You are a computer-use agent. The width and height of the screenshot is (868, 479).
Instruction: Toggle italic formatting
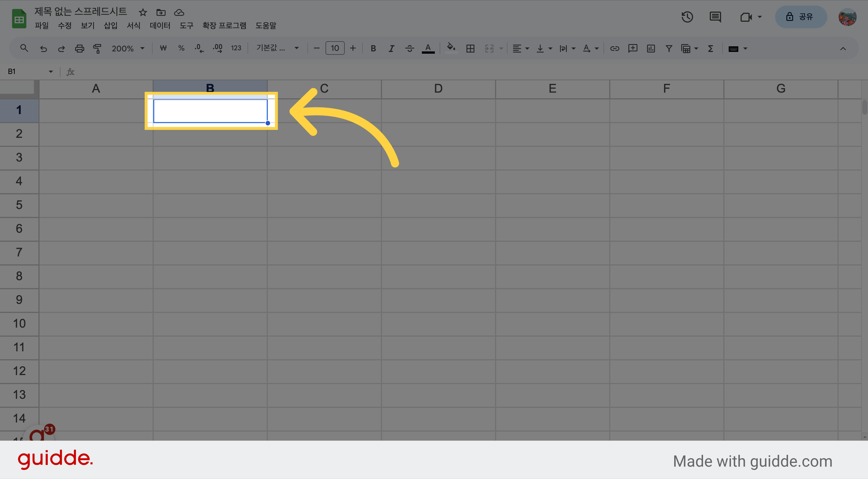pos(391,49)
